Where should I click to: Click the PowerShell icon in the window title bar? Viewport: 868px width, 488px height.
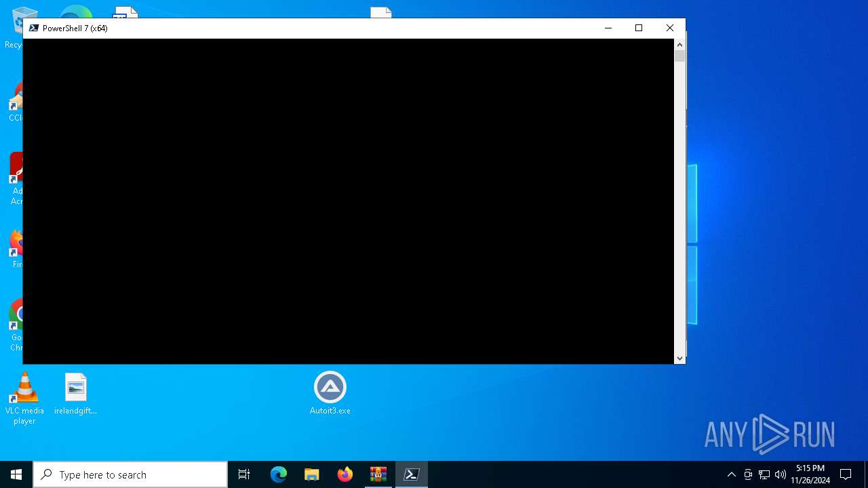tap(33, 28)
